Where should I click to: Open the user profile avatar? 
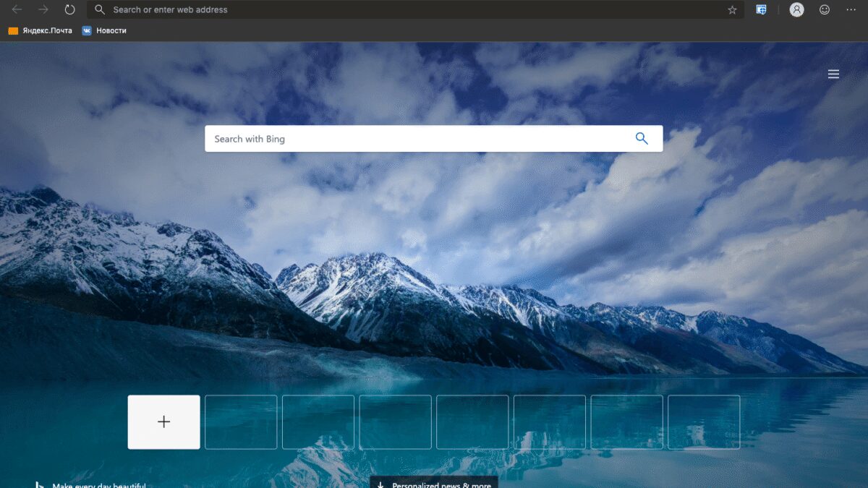point(796,10)
